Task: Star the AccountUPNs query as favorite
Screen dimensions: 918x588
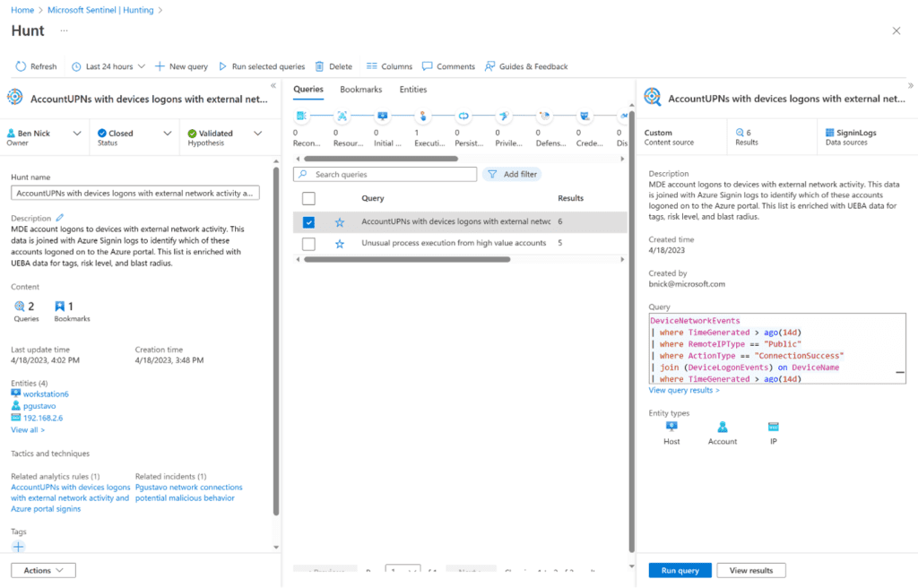Action: (340, 221)
